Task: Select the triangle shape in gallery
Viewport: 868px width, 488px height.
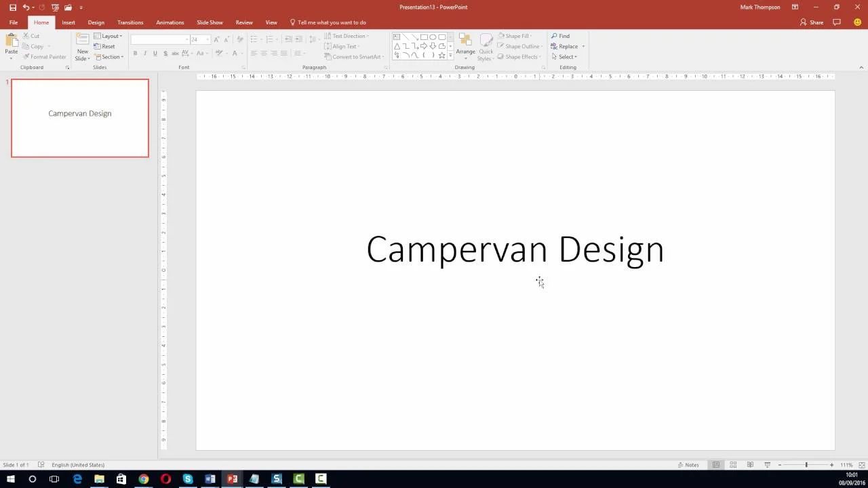Action: pyautogui.click(x=397, y=46)
